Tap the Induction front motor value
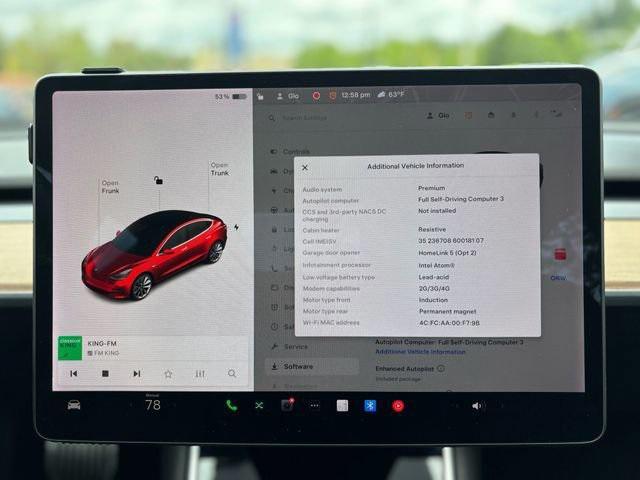The image size is (640, 480). 433,300
